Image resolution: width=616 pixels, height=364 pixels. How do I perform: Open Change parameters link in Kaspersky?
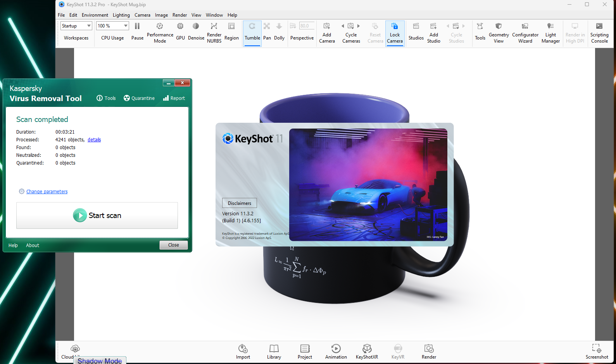point(47,192)
